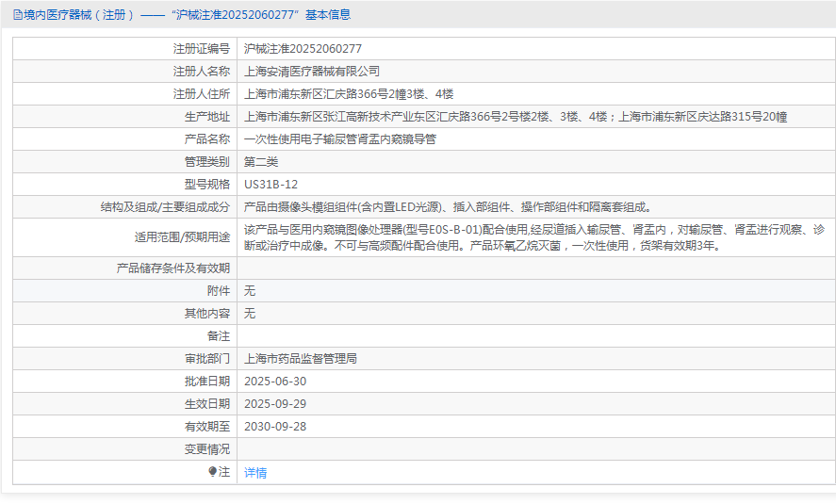Click the 结构及组成/主要组成成分 label

point(165,207)
